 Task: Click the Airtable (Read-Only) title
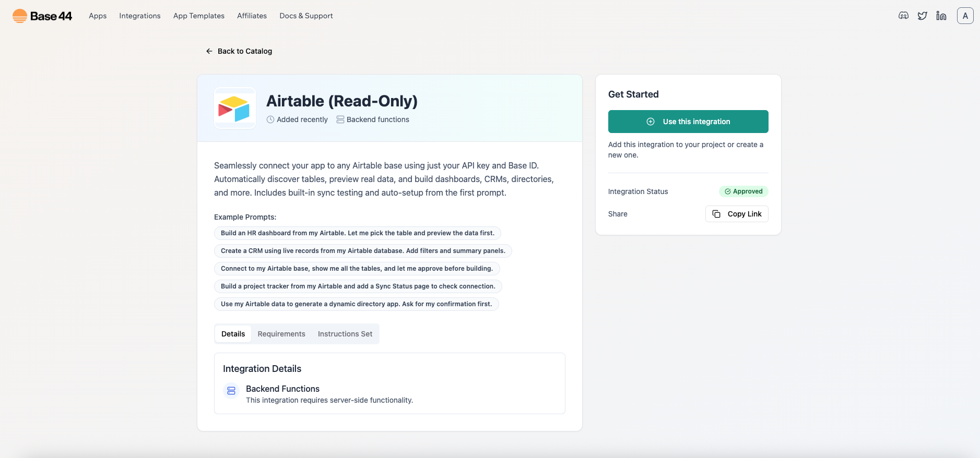[342, 101]
